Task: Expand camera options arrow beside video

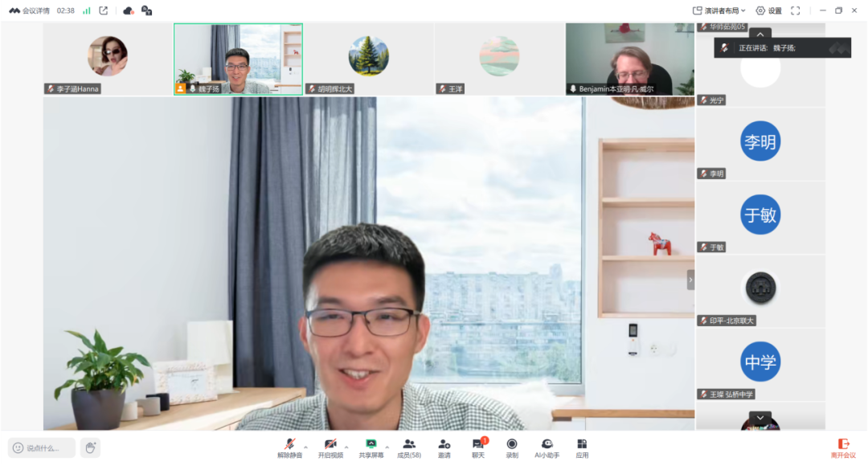Action: point(346,446)
